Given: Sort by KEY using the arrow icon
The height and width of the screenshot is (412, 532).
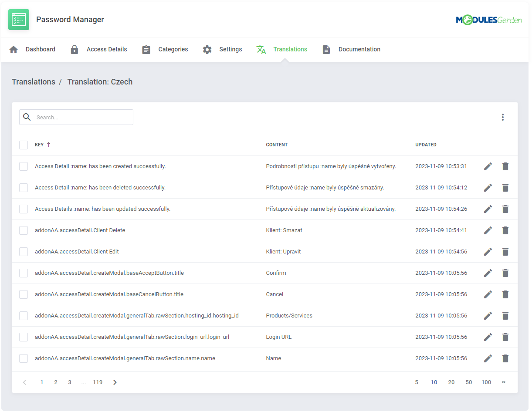Looking at the screenshot, I should click(48, 145).
